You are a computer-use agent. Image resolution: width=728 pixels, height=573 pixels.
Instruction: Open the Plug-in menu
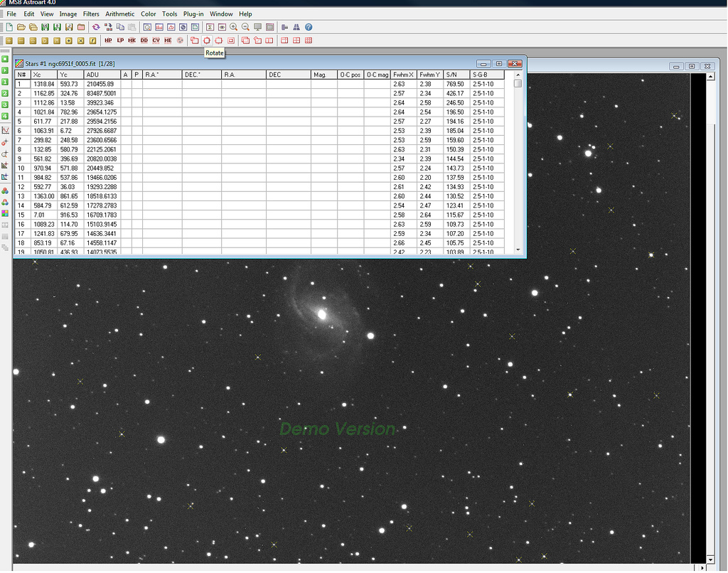coord(193,14)
